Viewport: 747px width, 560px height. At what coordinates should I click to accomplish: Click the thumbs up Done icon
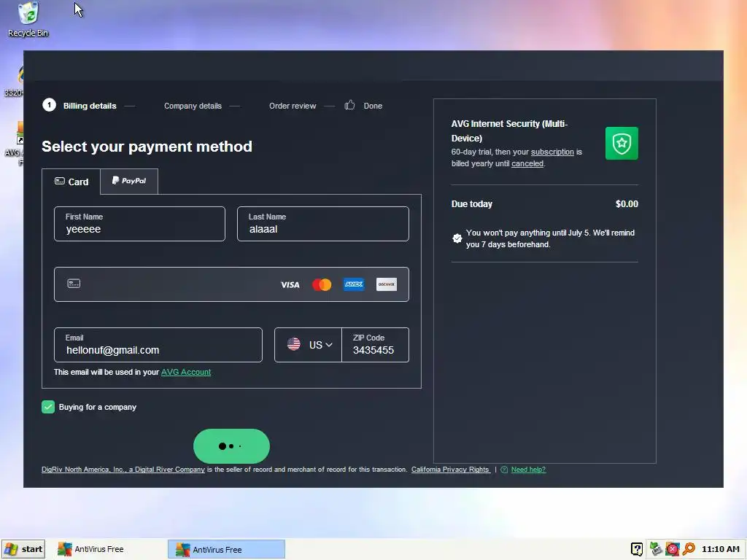tap(349, 105)
